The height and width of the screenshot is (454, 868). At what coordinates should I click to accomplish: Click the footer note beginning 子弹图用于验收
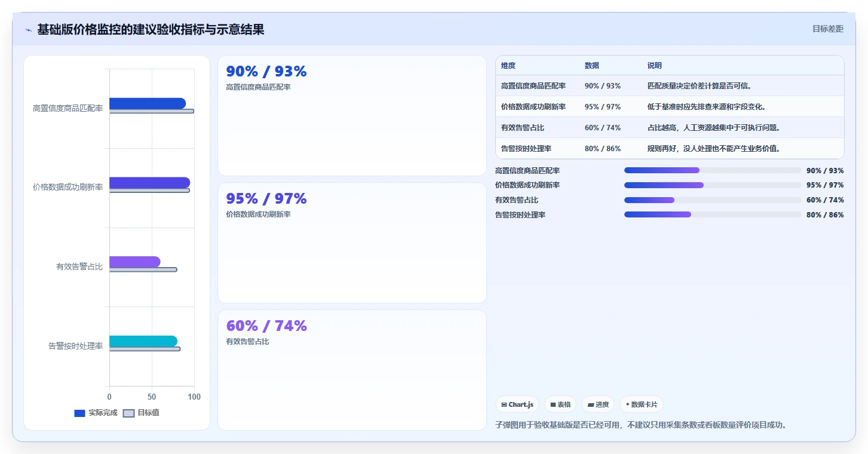click(x=641, y=425)
